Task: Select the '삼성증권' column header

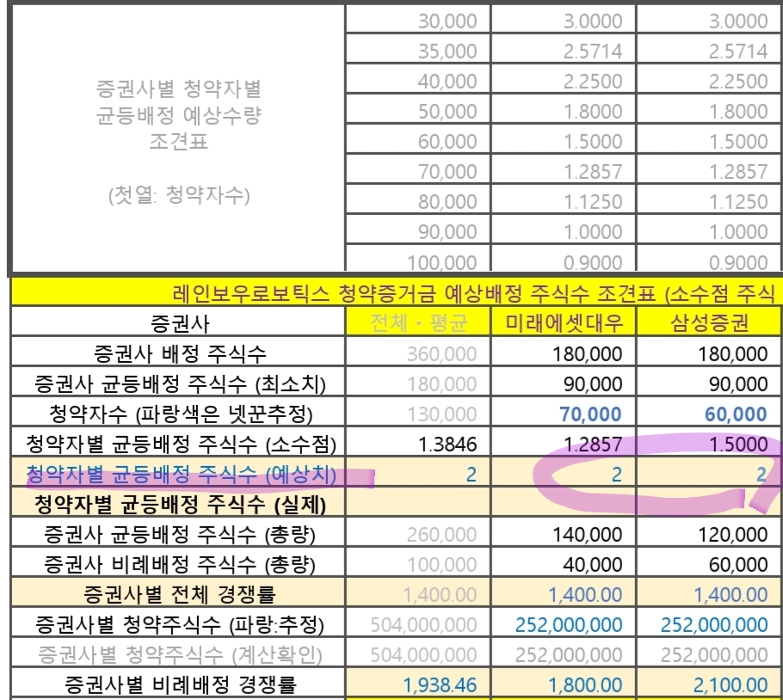Action: [709, 322]
